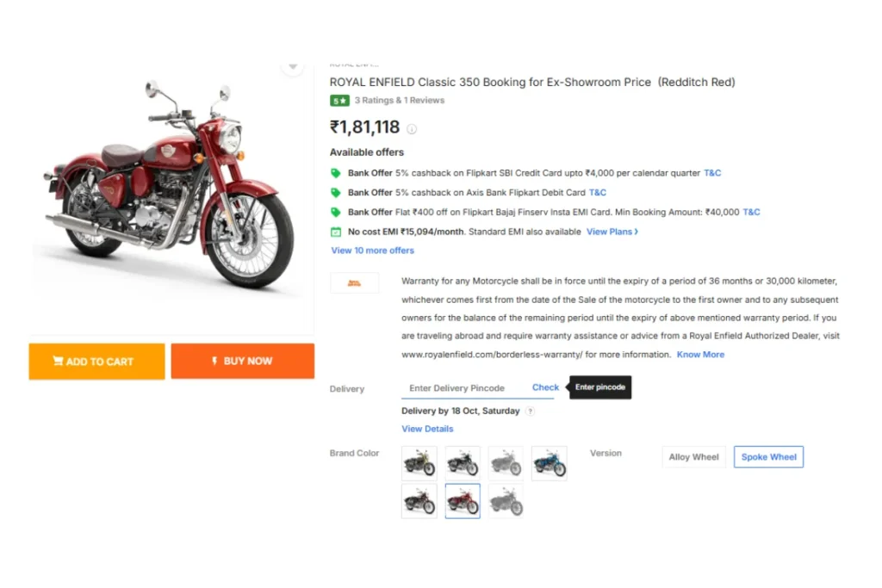Select the Alloy Wheel version
The height and width of the screenshot is (588, 882).
[x=693, y=457]
